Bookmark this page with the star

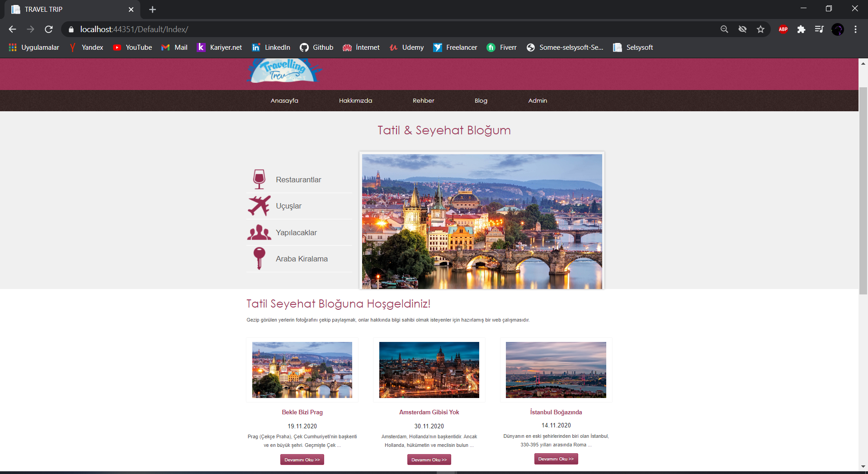(760, 29)
